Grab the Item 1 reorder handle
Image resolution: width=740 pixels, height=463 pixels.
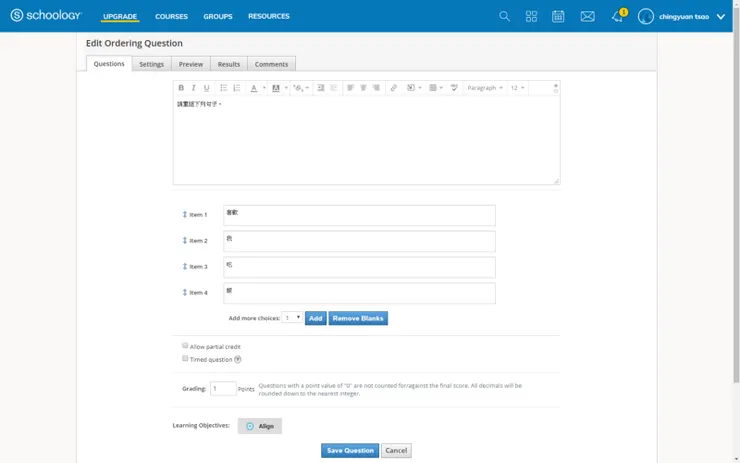click(x=185, y=214)
